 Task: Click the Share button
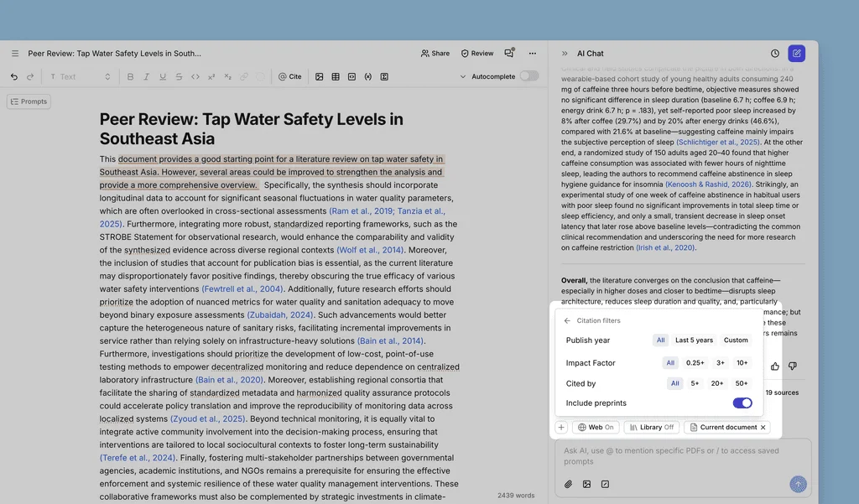[x=435, y=53]
